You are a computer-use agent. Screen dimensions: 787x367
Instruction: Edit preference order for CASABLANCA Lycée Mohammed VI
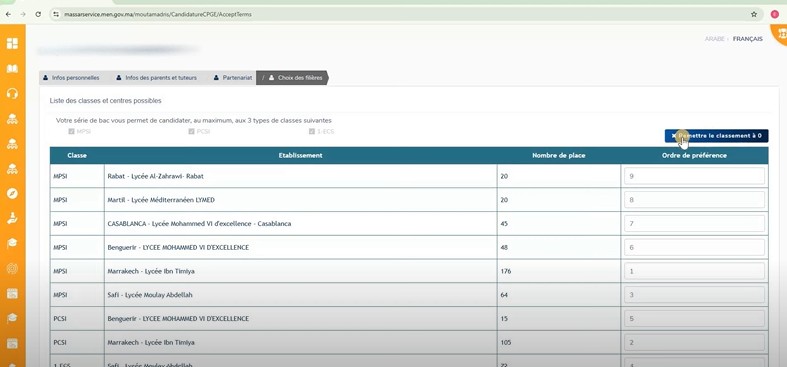(x=694, y=223)
